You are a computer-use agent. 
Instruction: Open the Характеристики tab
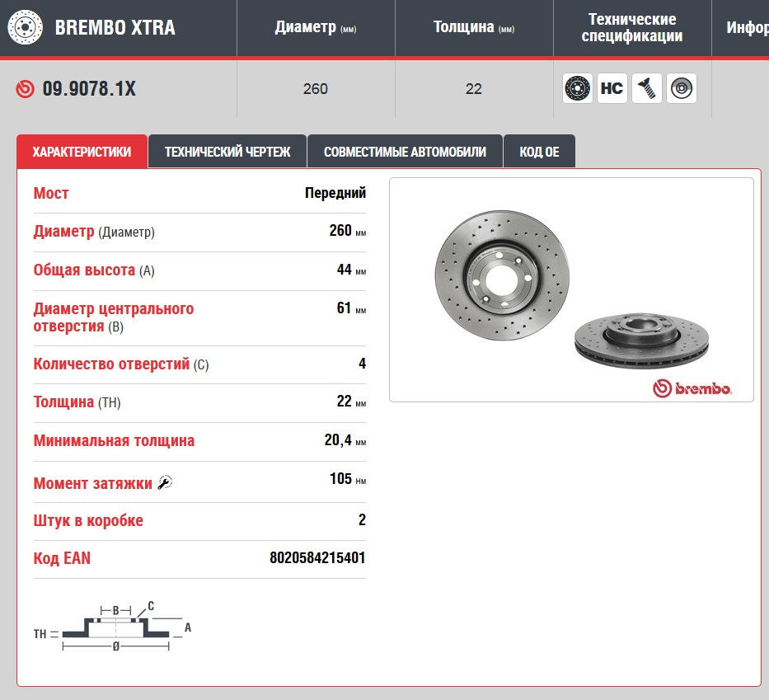[82, 152]
